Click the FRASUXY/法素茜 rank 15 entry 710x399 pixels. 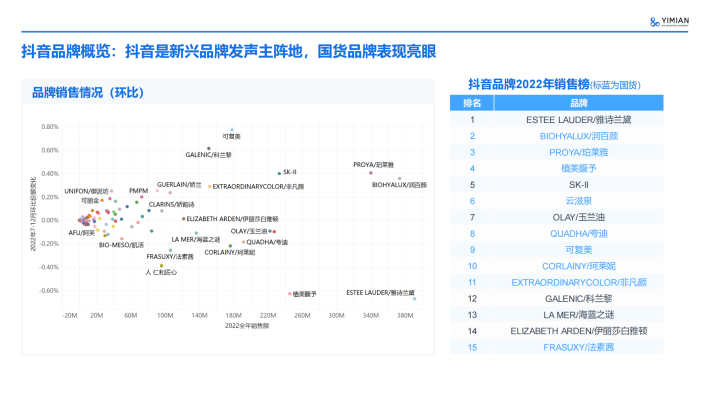click(x=579, y=347)
